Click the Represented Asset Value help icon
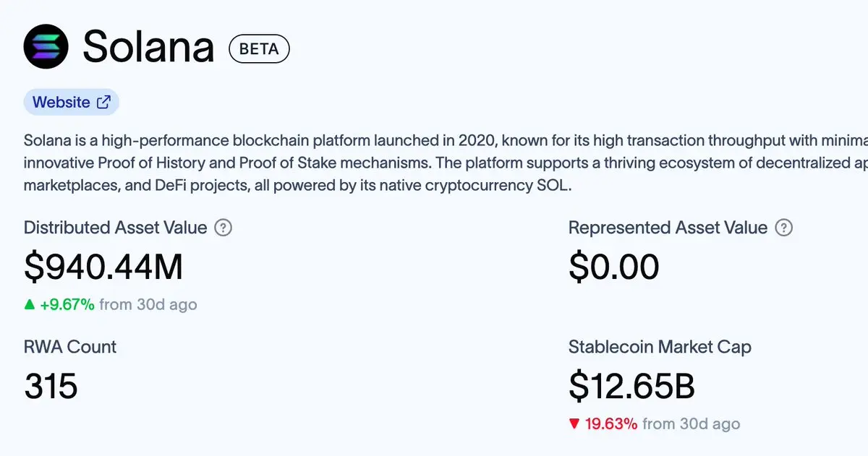The width and height of the screenshot is (868, 456). point(783,228)
